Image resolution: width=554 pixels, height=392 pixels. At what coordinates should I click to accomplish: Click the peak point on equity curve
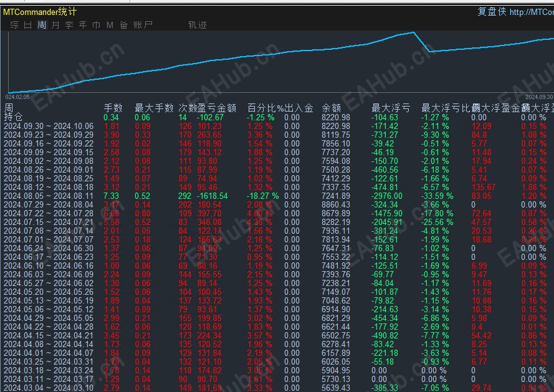[413, 32]
